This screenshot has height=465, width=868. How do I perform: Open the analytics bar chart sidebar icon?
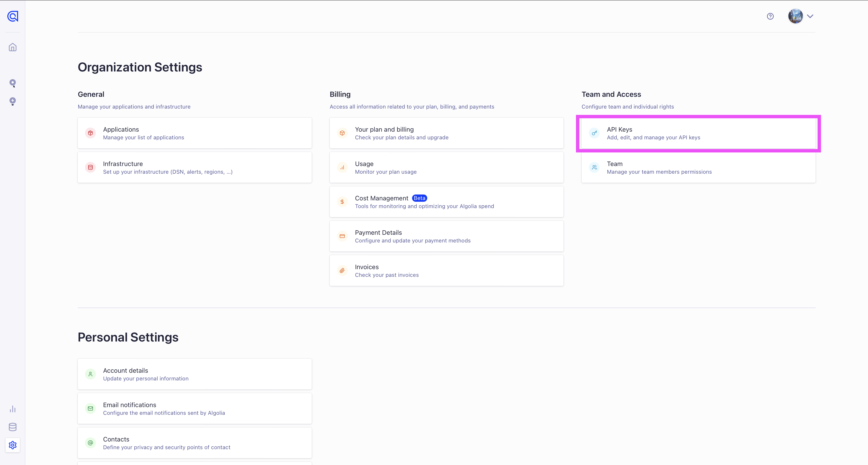[12, 409]
